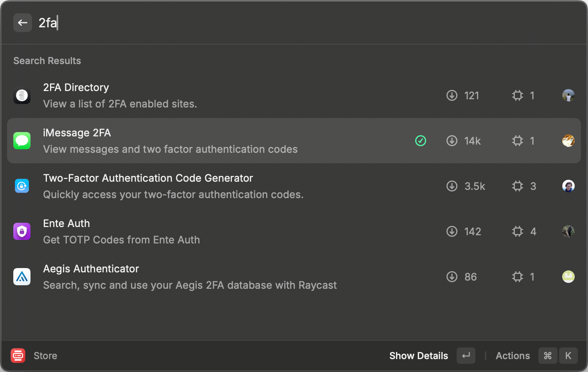The image size is (588, 372).
Task: Click 'View a list of 2FA enabled sites.'
Action: pos(120,104)
